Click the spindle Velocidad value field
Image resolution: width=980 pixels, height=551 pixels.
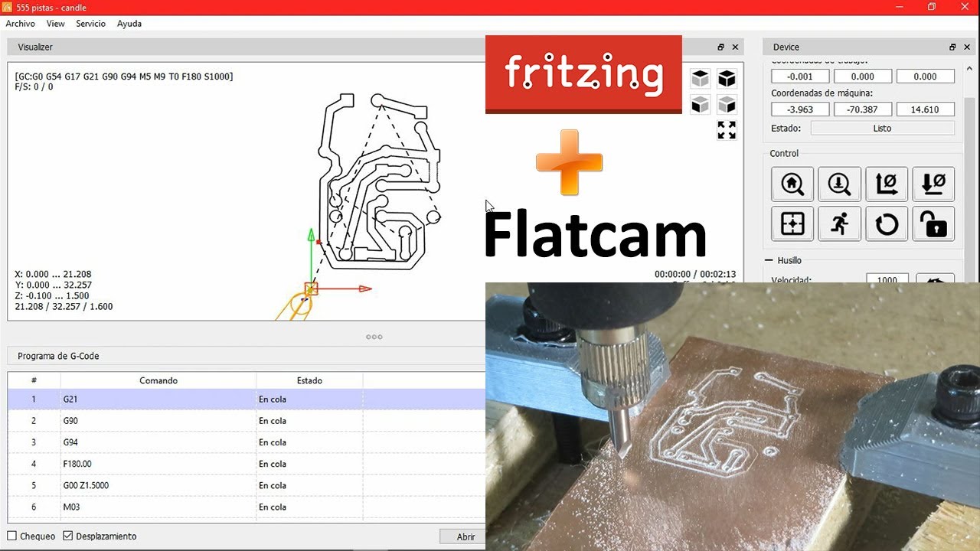click(x=887, y=279)
